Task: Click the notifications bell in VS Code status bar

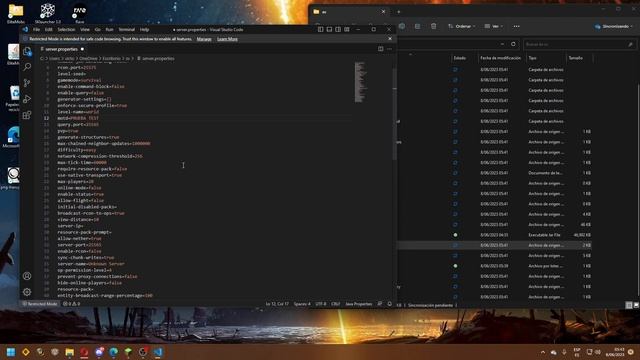Action: tap(389, 304)
